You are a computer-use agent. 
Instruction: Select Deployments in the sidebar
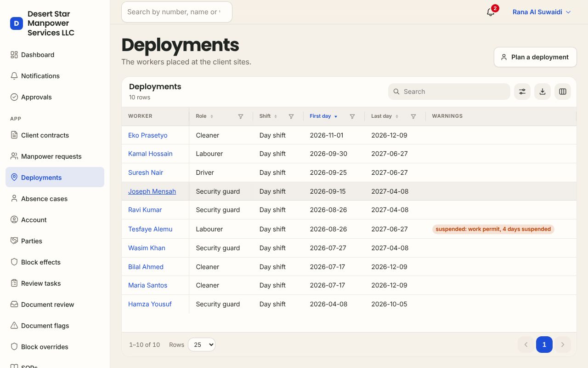55,178
